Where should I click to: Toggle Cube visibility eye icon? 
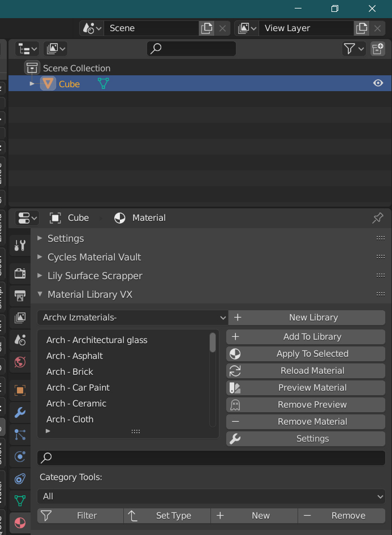[x=378, y=83]
